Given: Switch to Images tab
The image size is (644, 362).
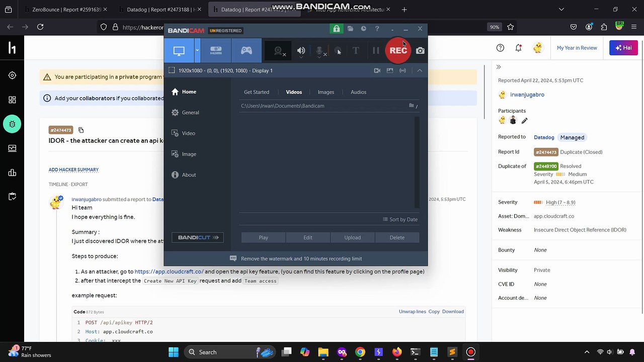Looking at the screenshot, I should 326,92.
